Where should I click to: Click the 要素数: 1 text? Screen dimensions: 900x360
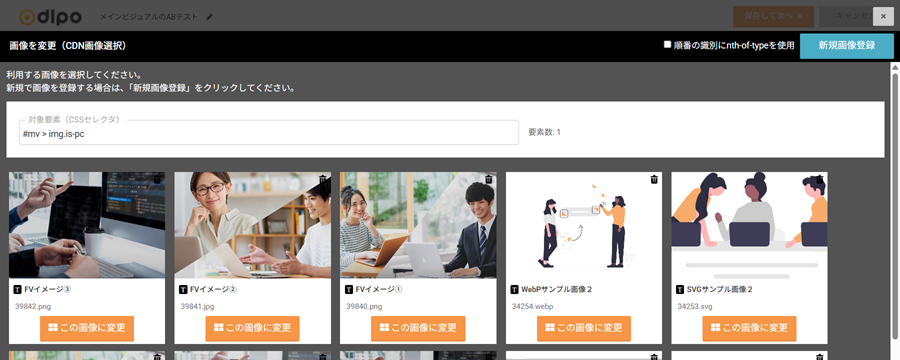(544, 133)
